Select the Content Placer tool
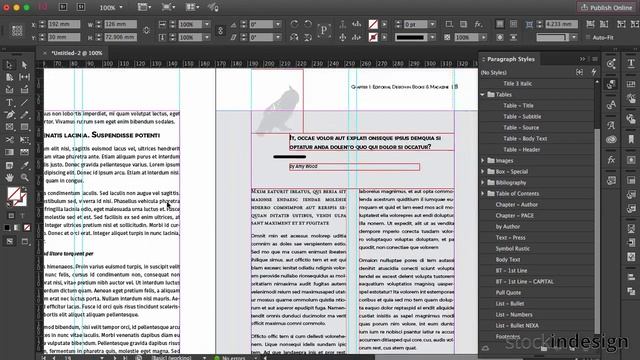Screen dimensions: 640x360 24,90
